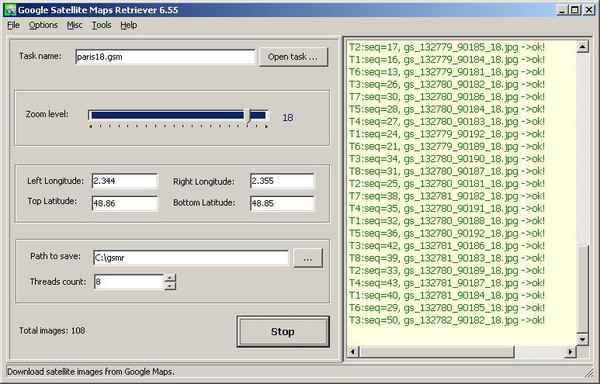Viewport: 600px width, 384px height.
Task: Select log line T5:seq=28 gs_132780_90184_18.jpg
Action: click(446, 109)
